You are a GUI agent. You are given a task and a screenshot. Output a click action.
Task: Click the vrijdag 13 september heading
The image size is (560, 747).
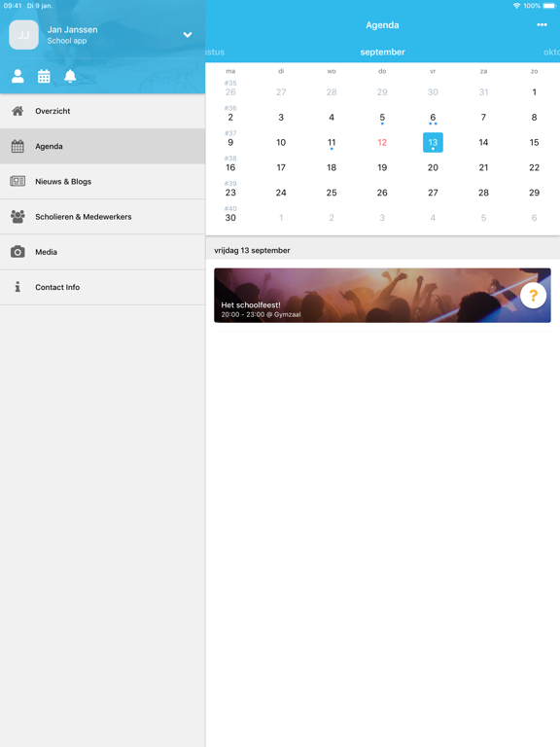[x=252, y=250]
